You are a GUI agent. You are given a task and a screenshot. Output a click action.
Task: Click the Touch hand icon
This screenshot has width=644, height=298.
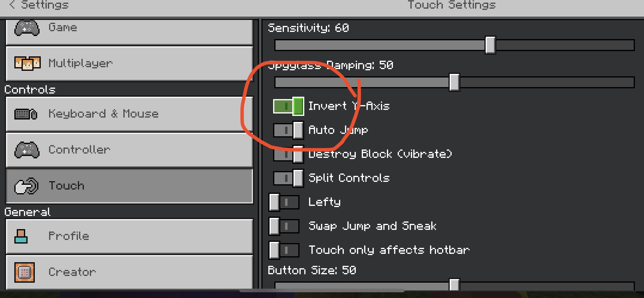coord(26,186)
